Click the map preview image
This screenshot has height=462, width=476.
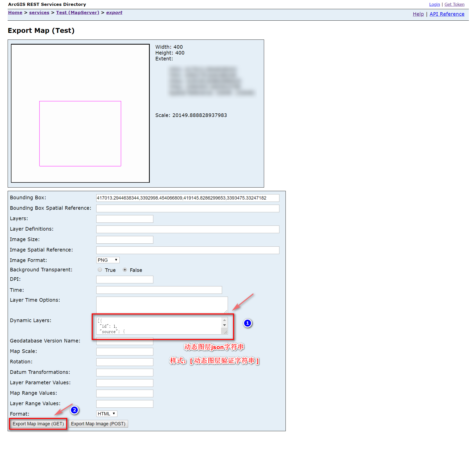80,113
